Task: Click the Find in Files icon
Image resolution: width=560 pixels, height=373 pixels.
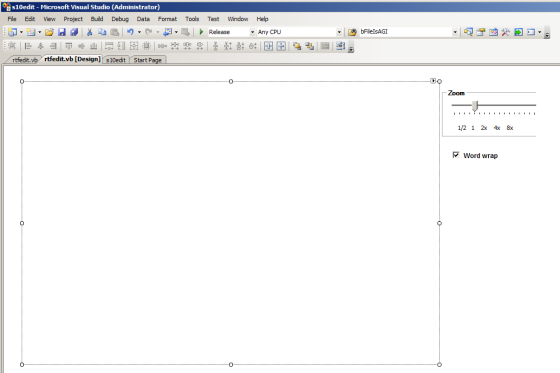Action: pos(352,32)
